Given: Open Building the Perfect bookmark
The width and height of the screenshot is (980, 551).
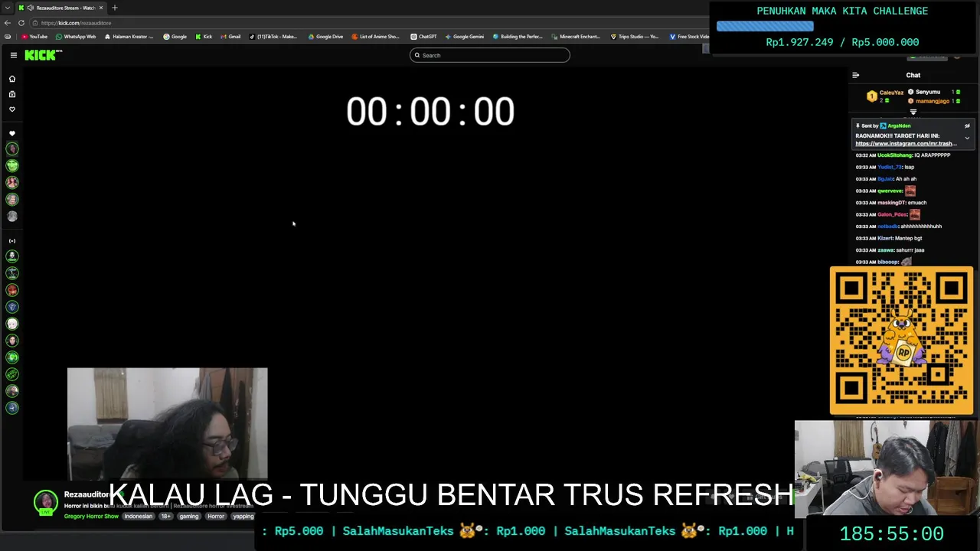Looking at the screenshot, I should pyautogui.click(x=518, y=37).
